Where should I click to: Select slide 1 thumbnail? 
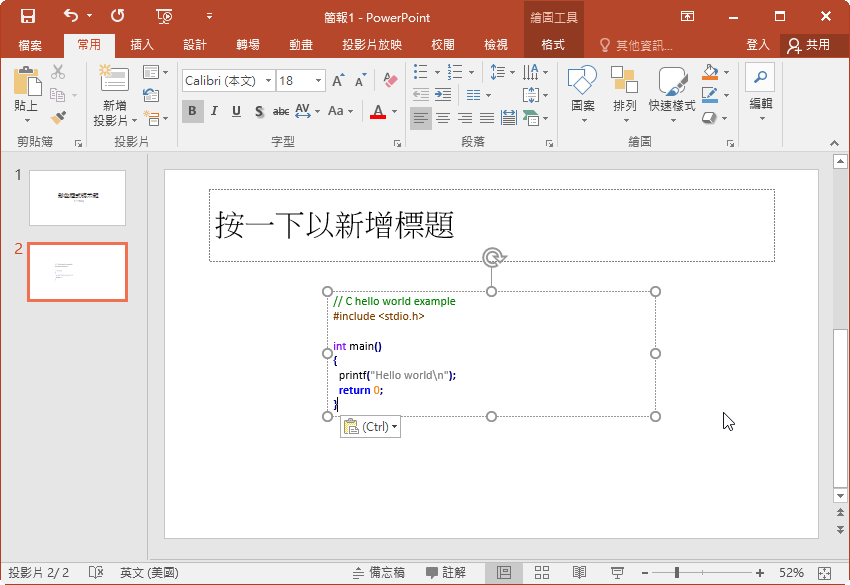[77, 197]
